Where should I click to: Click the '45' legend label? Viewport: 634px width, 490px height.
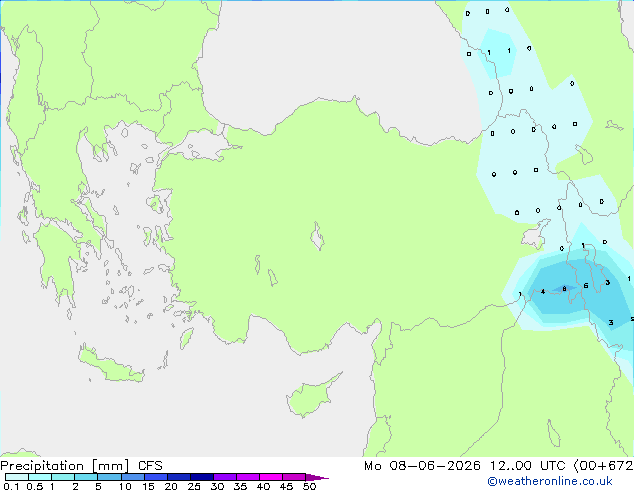[x=286, y=486]
